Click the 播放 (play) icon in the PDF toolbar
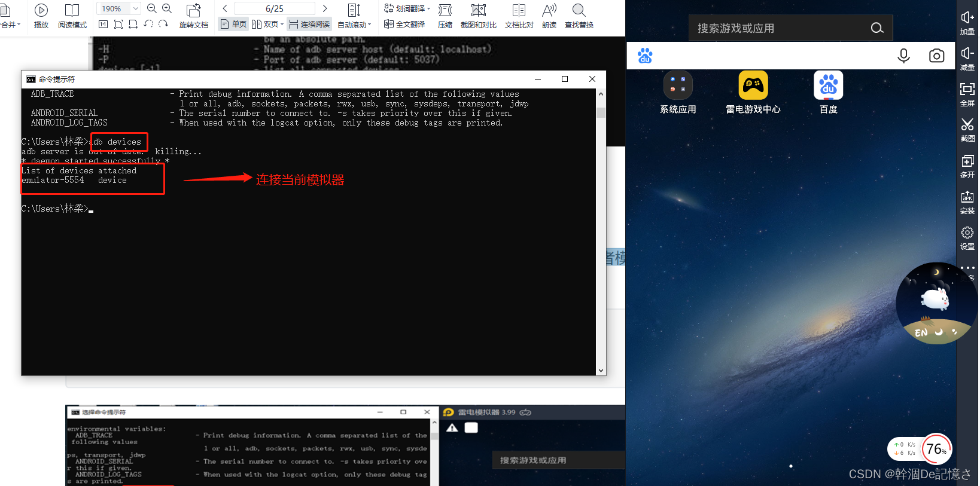 click(41, 16)
